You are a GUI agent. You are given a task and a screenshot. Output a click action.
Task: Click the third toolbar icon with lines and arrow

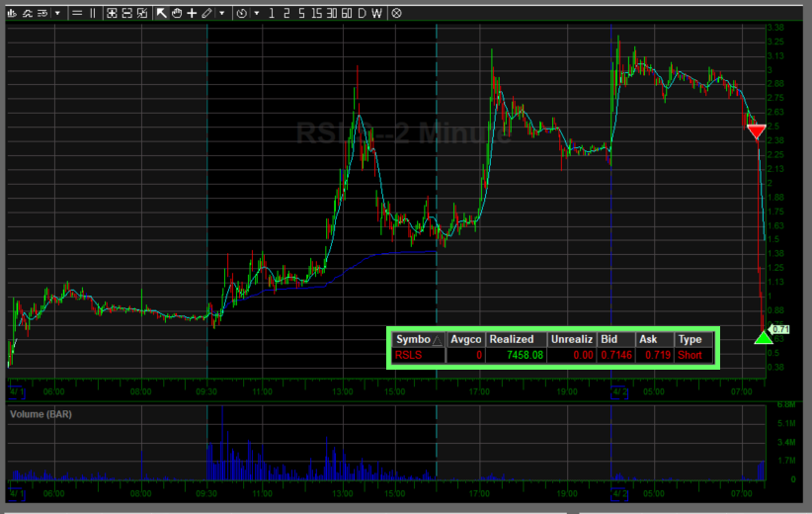click(x=42, y=13)
